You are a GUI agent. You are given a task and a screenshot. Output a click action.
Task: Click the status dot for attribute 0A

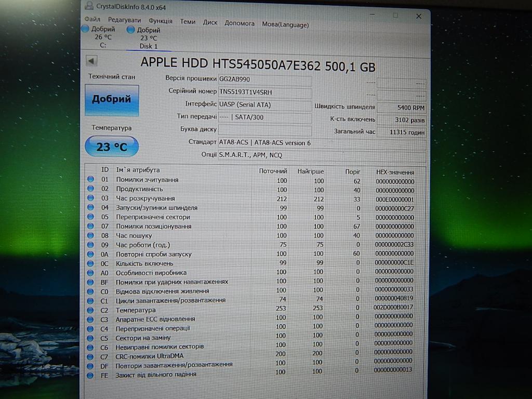(x=90, y=254)
